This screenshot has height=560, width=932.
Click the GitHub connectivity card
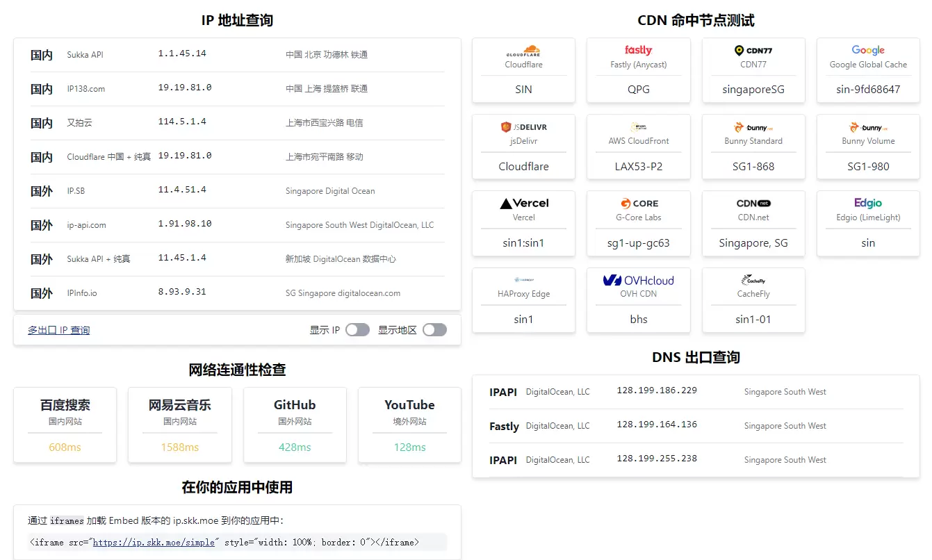[x=295, y=425]
